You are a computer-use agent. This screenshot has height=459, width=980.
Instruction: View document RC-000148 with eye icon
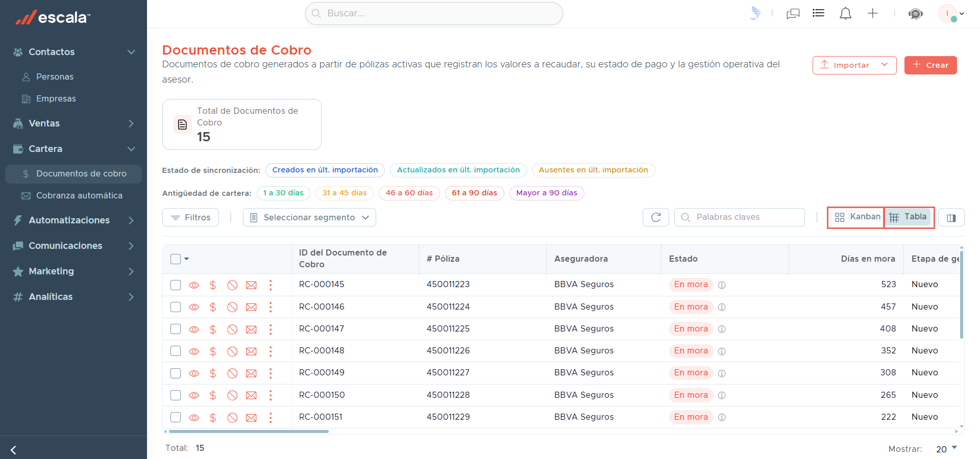[x=194, y=351]
